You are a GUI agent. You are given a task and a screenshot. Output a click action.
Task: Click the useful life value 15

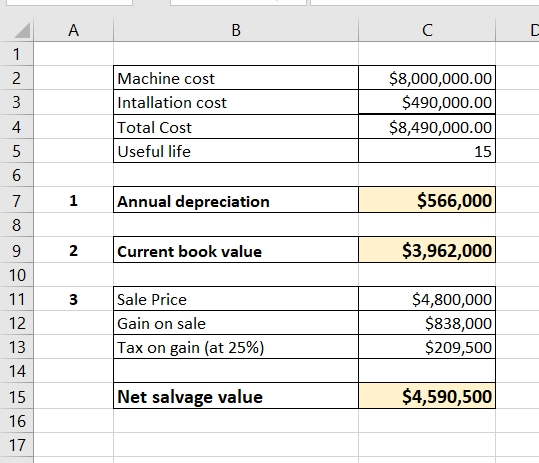click(427, 151)
